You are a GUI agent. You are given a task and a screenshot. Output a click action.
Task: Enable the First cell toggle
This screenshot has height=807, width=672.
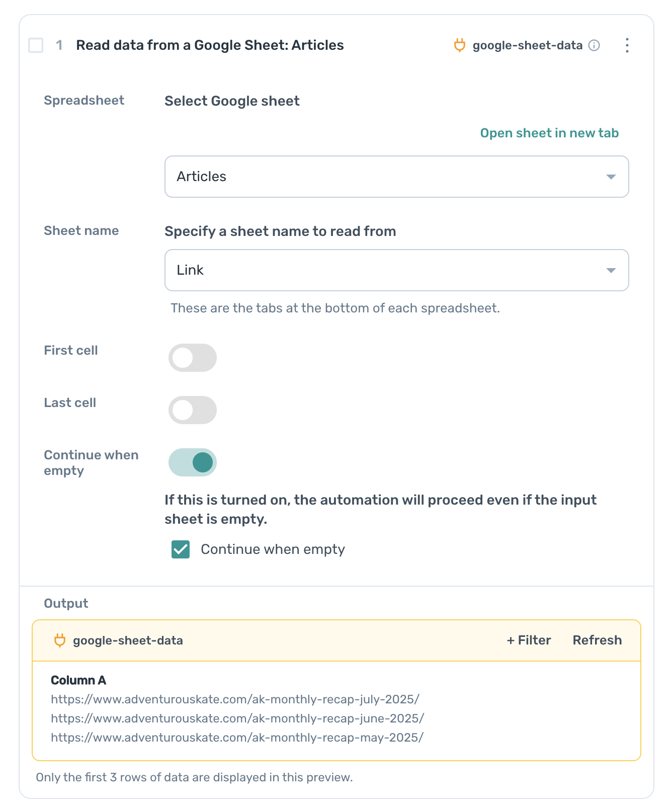(192, 358)
